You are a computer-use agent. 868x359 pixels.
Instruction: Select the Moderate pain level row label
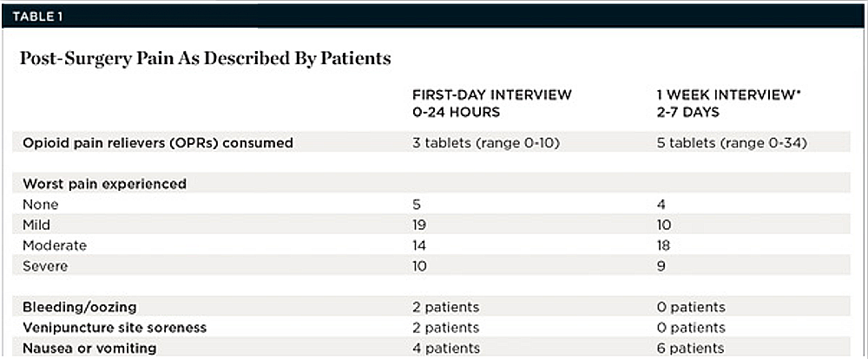pos(56,245)
